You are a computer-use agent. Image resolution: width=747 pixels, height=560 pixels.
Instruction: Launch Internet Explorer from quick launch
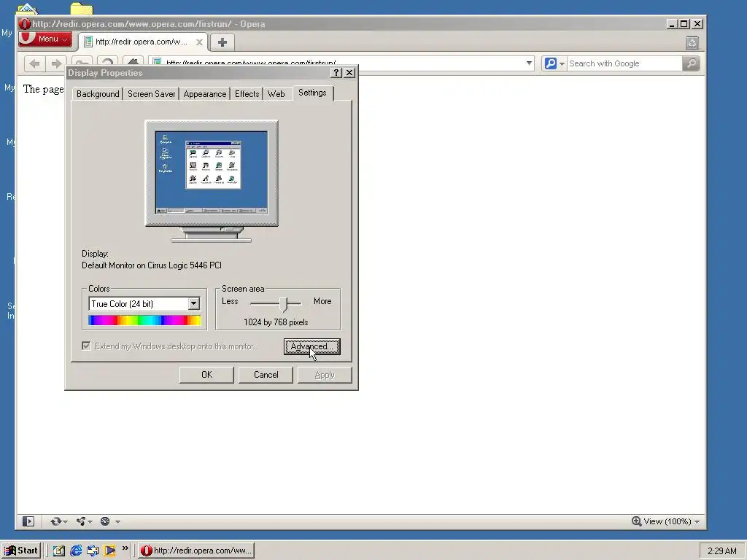click(76, 551)
